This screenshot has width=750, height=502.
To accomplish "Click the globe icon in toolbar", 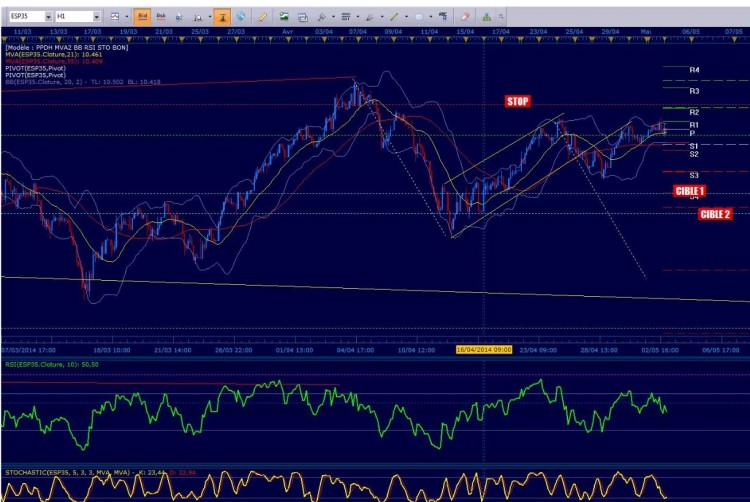I will [241, 17].
